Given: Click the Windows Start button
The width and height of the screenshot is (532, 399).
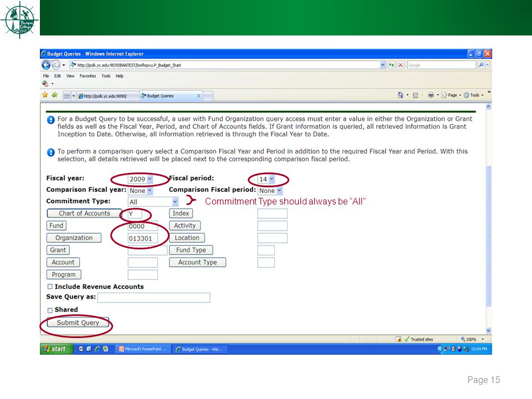Looking at the screenshot, I should tap(57, 349).
